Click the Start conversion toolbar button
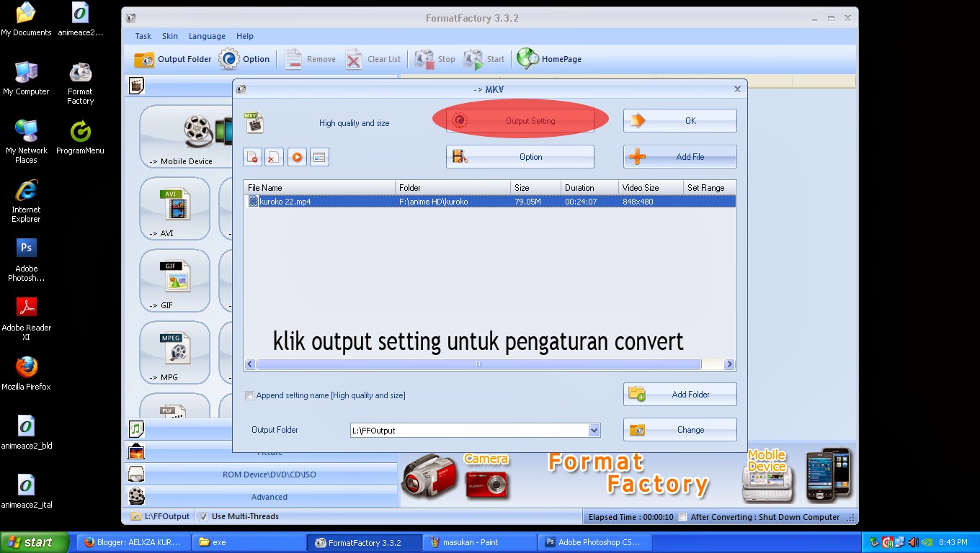Screen dimensions: 980x553 pyautogui.click(x=484, y=58)
